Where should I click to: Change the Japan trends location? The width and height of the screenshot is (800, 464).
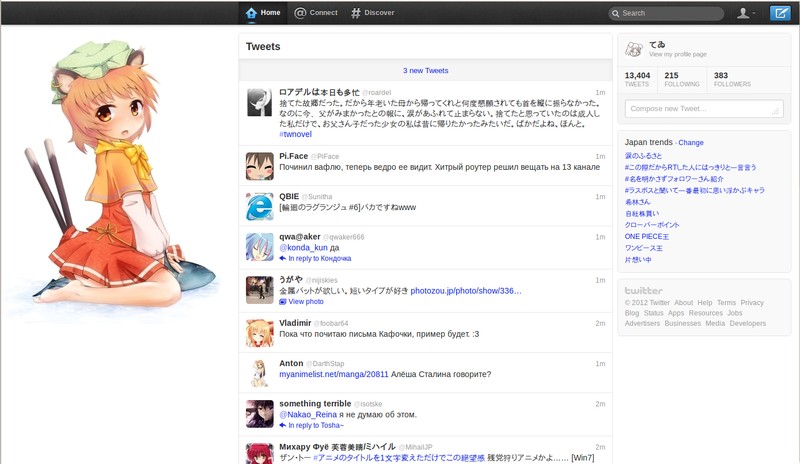691,143
